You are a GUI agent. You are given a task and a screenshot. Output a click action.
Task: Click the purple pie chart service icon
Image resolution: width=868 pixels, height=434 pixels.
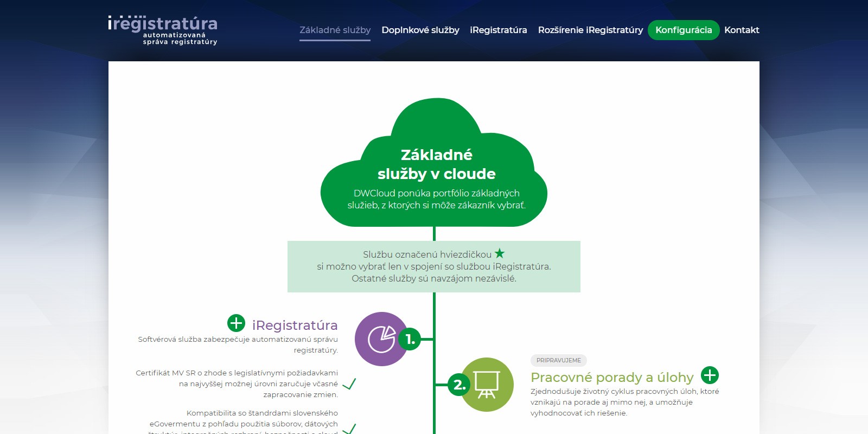pyautogui.click(x=381, y=339)
